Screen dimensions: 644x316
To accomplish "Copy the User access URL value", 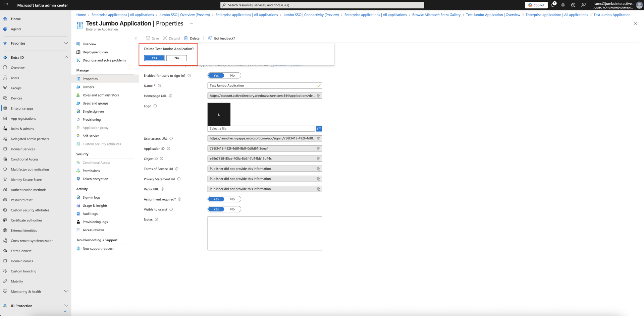I will pyautogui.click(x=319, y=138).
